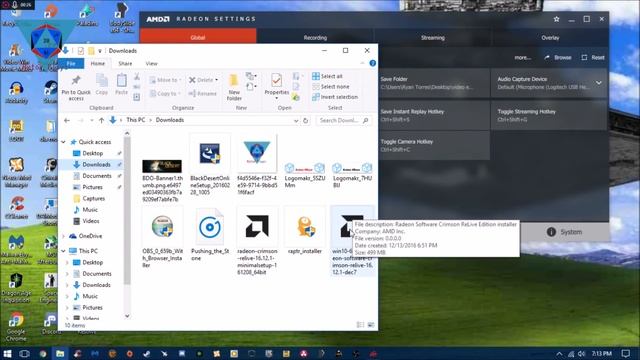
Task: Select the radeon-crimson-relive minimalsetup file
Action: tap(257, 241)
